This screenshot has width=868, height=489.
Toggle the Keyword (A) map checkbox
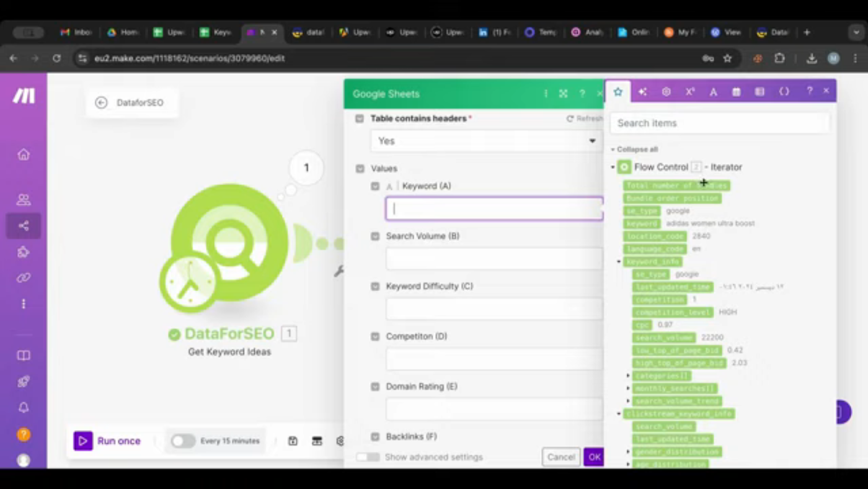coord(375,186)
